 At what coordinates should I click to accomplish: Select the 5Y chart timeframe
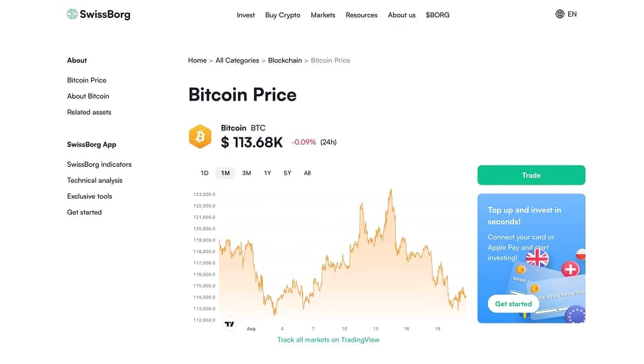click(x=287, y=173)
